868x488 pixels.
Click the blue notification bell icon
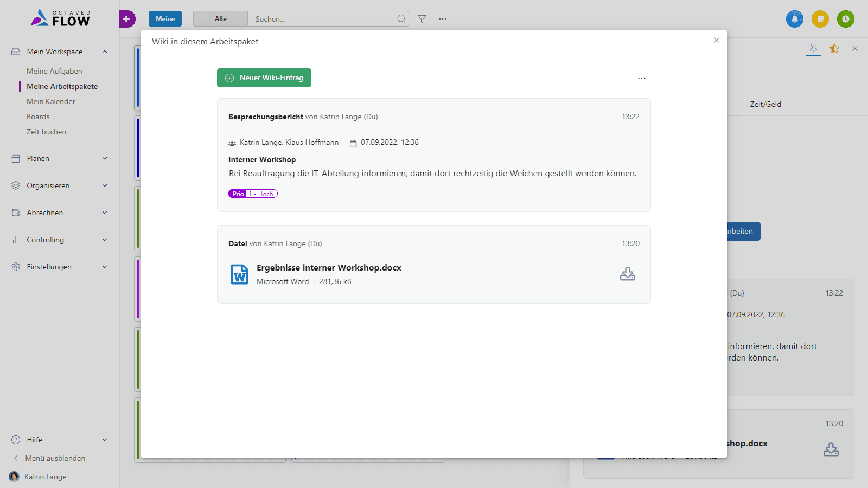pyautogui.click(x=794, y=19)
